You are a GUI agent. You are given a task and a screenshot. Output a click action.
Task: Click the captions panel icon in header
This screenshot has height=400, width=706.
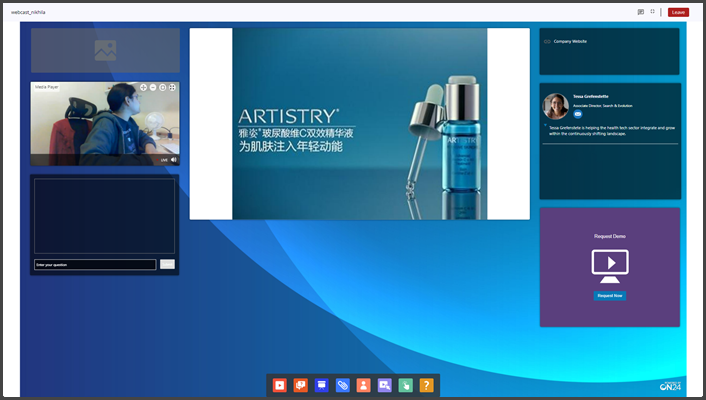click(641, 12)
